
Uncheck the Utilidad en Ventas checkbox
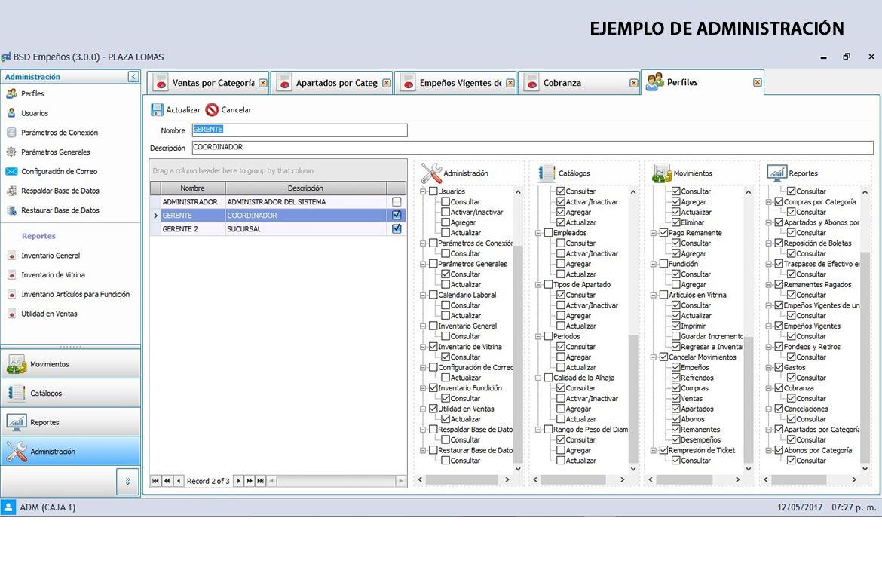[433, 409]
